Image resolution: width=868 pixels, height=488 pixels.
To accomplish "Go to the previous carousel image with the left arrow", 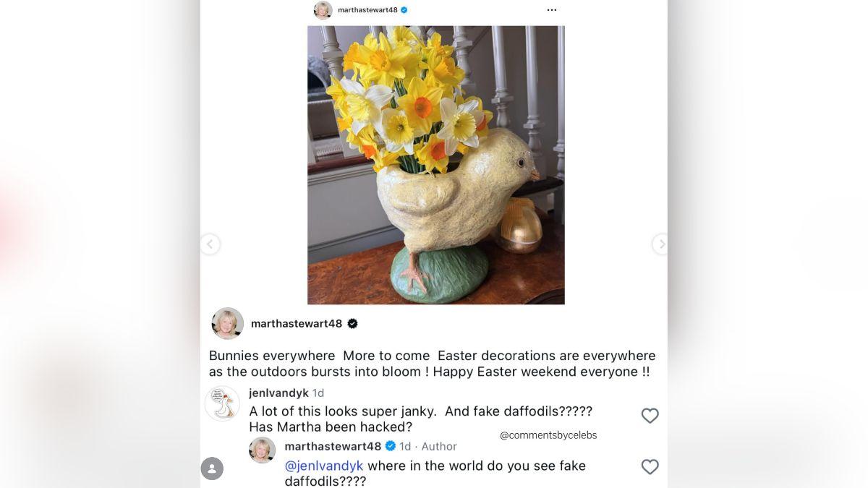I will 210,244.
